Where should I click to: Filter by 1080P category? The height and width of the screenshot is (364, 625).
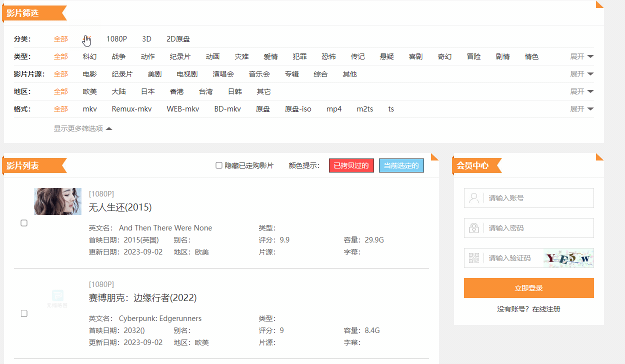[116, 39]
